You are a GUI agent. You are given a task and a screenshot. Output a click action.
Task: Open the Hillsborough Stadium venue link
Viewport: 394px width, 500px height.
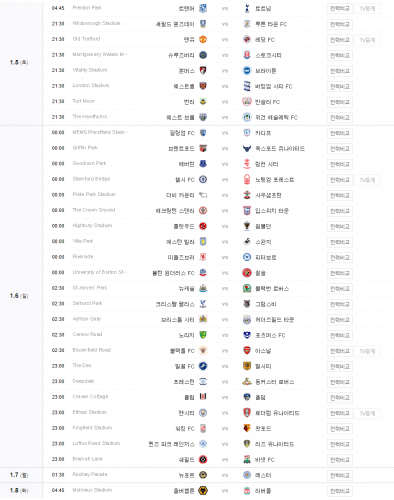coord(96,23)
